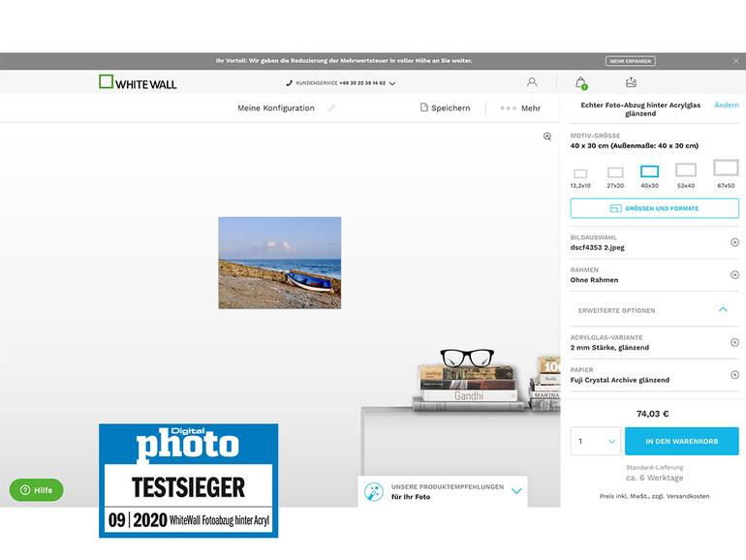The image size is (746, 560).
Task: Click the Digital Photo Testsieger badge
Action: [x=188, y=481]
